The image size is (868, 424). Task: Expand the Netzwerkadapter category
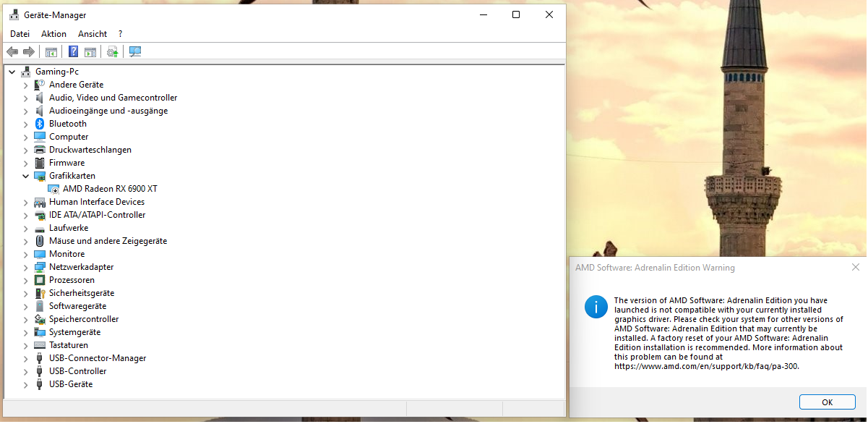pyautogui.click(x=25, y=266)
